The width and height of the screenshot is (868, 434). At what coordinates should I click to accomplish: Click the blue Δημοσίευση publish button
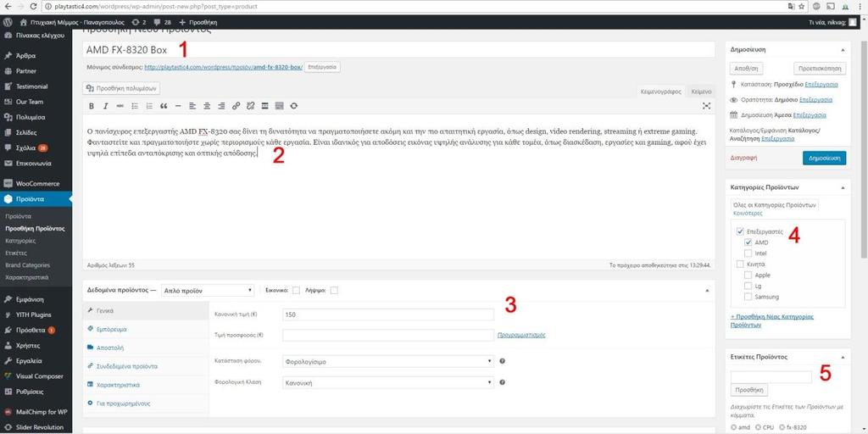824,157
